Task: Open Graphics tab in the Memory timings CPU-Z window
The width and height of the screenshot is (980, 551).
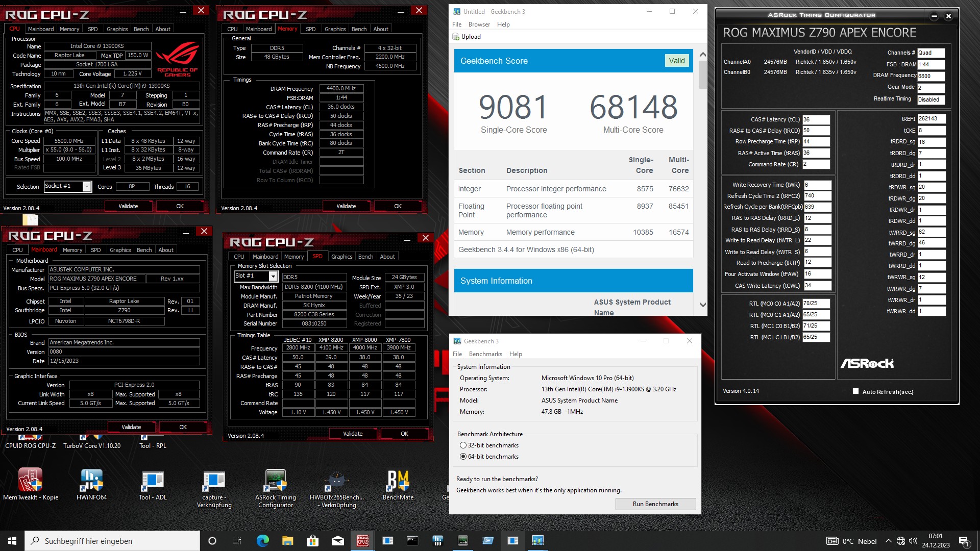Action: 335,29
